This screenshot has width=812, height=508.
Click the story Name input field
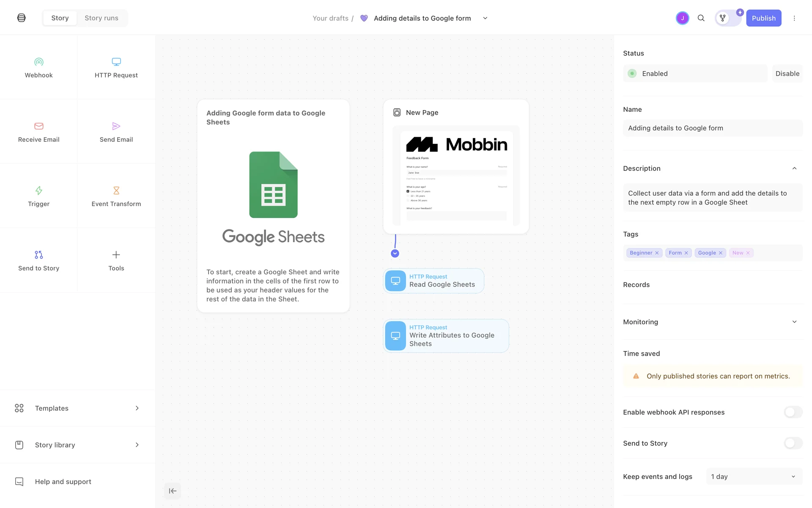(712, 128)
